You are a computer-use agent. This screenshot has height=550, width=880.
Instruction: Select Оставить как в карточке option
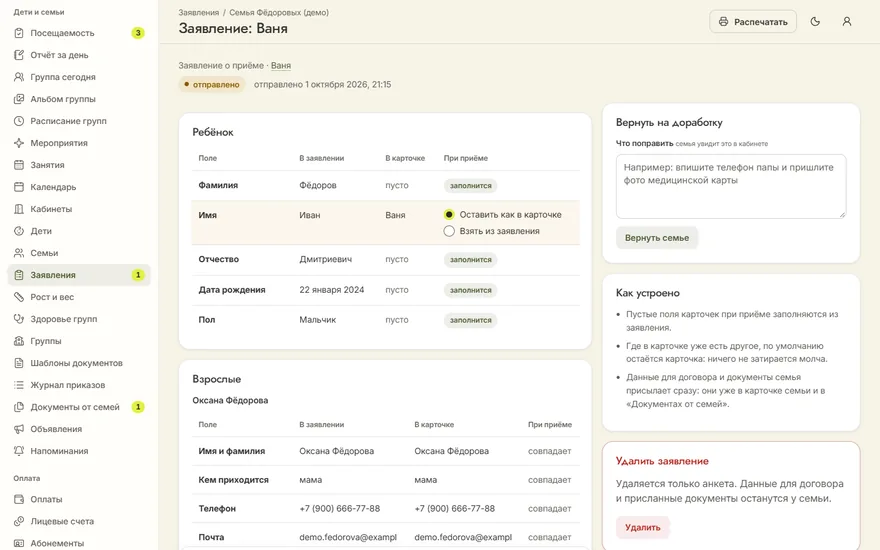(x=502, y=214)
